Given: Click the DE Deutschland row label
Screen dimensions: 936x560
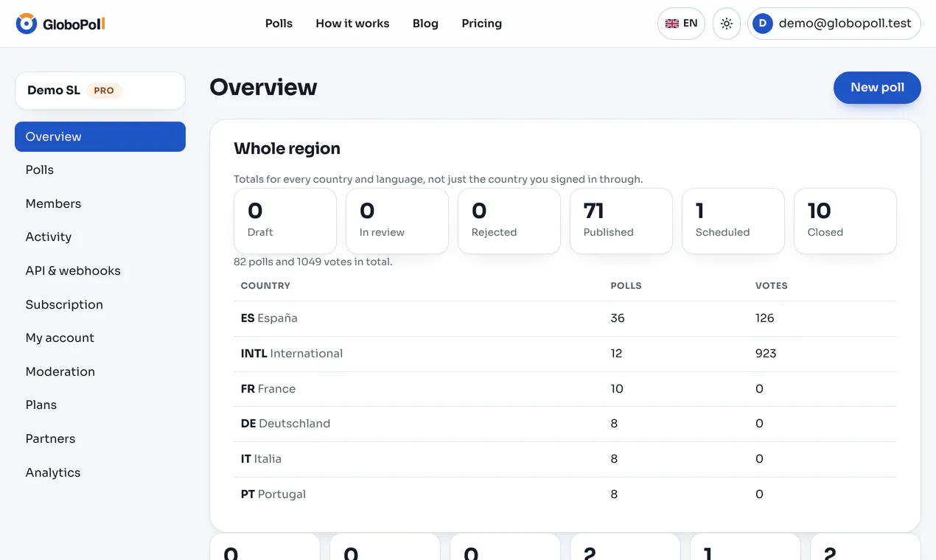Looking at the screenshot, I should pyautogui.click(x=285, y=424).
